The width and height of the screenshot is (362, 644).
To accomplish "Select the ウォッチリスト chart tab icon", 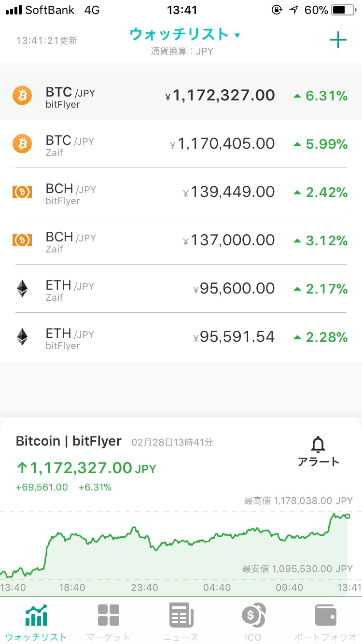I will click(36, 616).
